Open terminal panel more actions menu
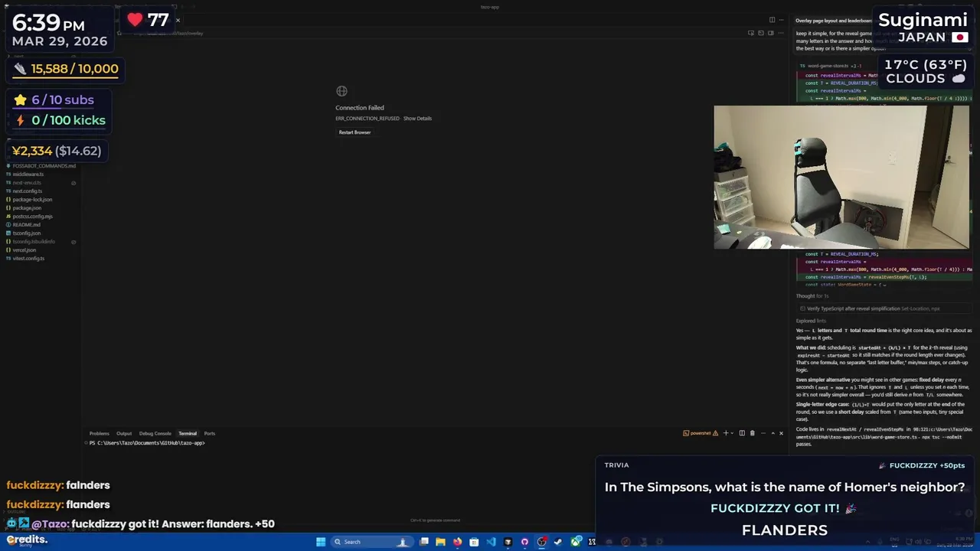The height and width of the screenshot is (551, 980). coord(763,433)
